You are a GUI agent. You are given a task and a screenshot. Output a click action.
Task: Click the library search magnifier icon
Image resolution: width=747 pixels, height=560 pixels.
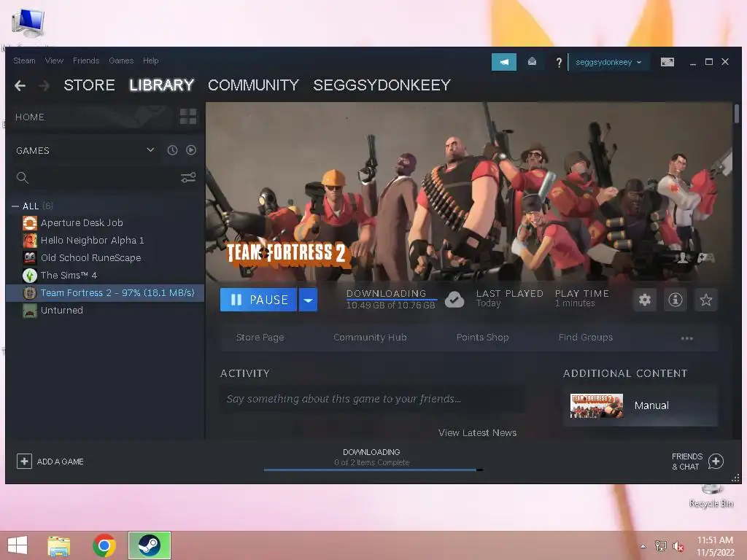[x=22, y=178]
